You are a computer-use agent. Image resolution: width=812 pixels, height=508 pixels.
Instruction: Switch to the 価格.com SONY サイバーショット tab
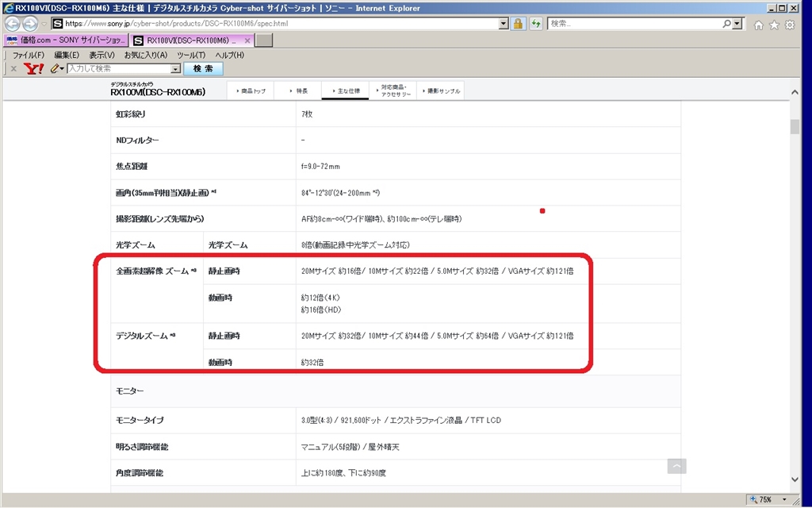[x=65, y=40]
